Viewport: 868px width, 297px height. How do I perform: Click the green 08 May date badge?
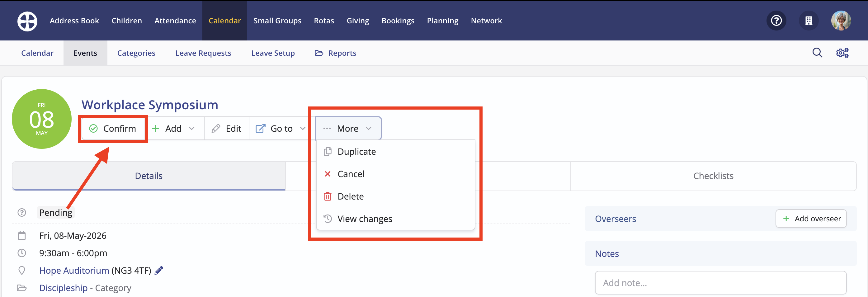(41, 119)
